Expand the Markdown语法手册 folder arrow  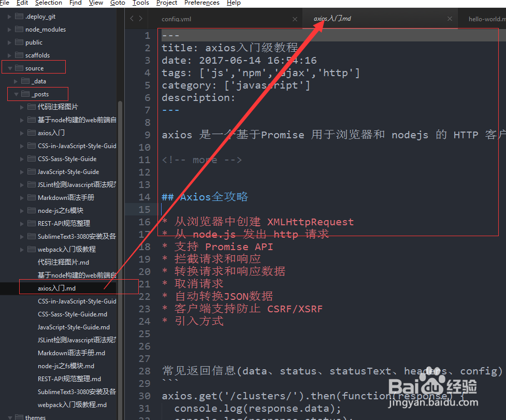pos(22,198)
